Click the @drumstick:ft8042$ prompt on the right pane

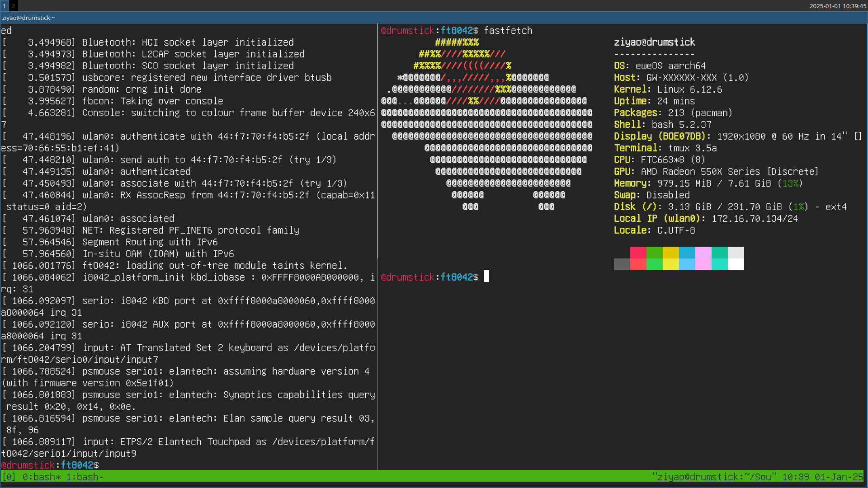click(429, 277)
